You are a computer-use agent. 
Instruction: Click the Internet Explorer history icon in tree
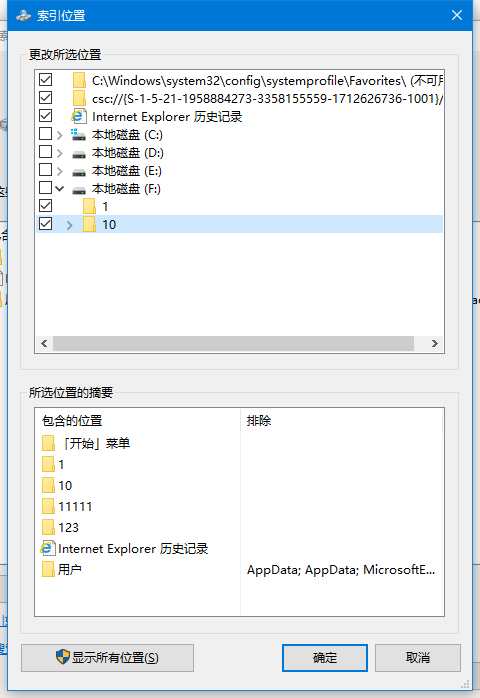point(78,117)
